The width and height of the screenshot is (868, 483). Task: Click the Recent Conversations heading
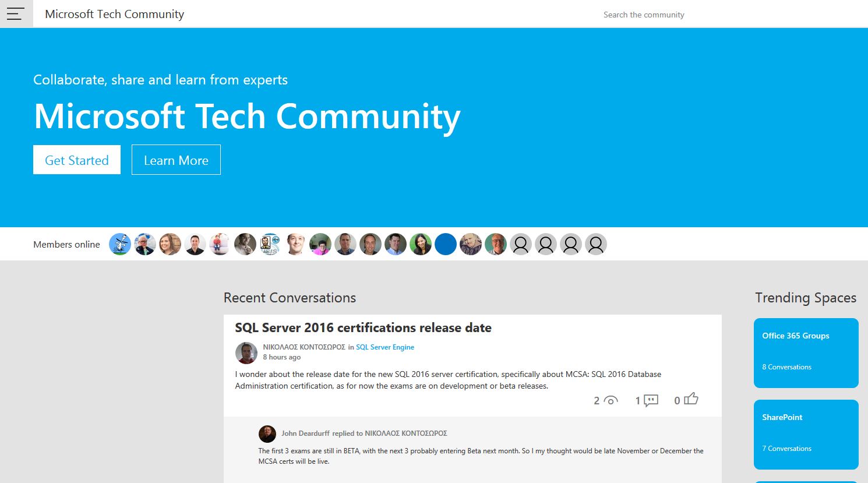[x=290, y=298]
